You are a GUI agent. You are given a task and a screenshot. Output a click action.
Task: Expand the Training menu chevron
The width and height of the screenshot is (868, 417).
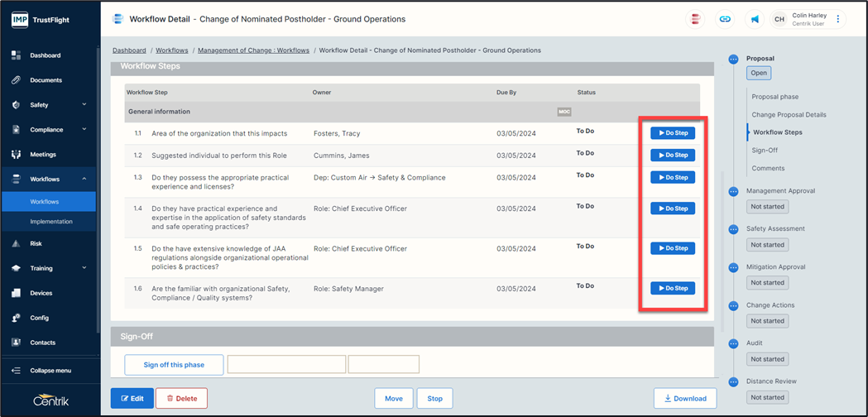84,268
